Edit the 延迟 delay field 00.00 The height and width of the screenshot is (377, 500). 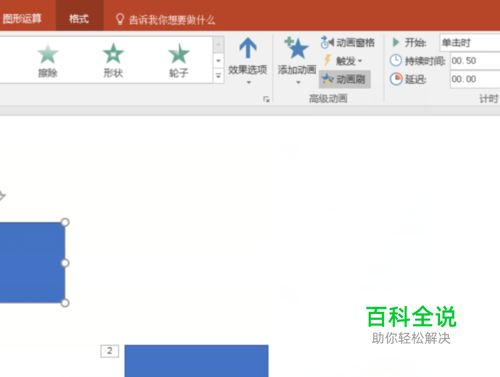pyautogui.click(x=475, y=79)
